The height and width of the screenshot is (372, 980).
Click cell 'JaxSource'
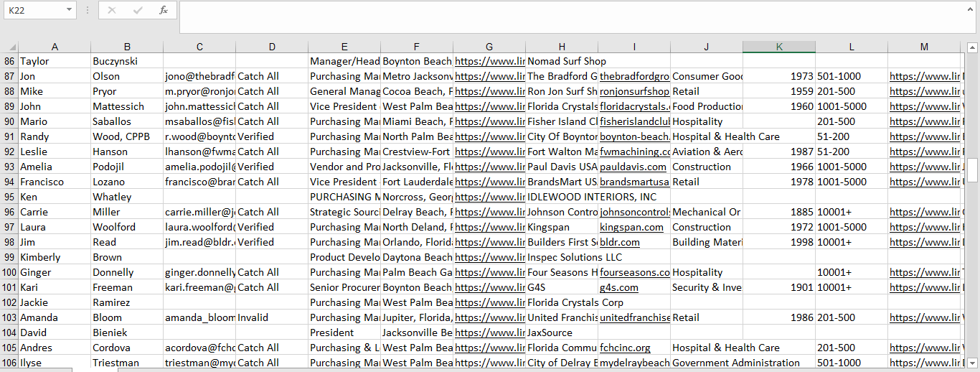[562, 333]
